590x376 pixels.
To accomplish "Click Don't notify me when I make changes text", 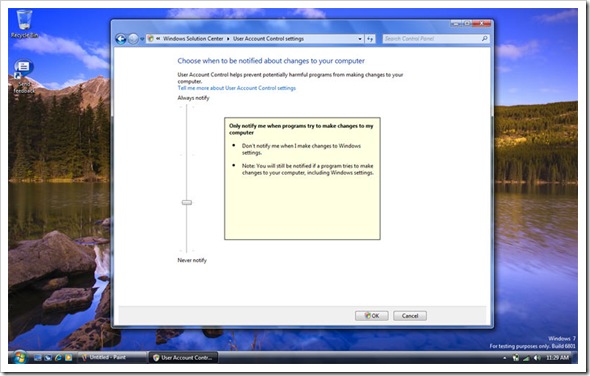I will tap(301, 149).
